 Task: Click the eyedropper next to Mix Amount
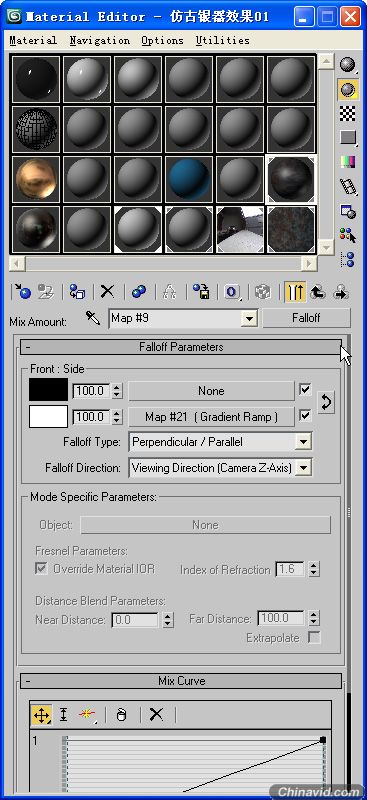click(x=93, y=318)
